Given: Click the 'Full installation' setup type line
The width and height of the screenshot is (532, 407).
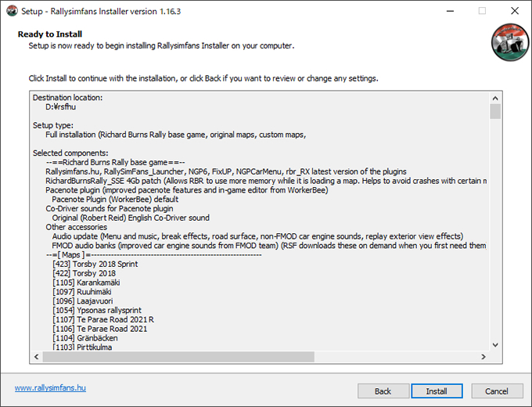Looking at the screenshot, I should tap(176, 135).
